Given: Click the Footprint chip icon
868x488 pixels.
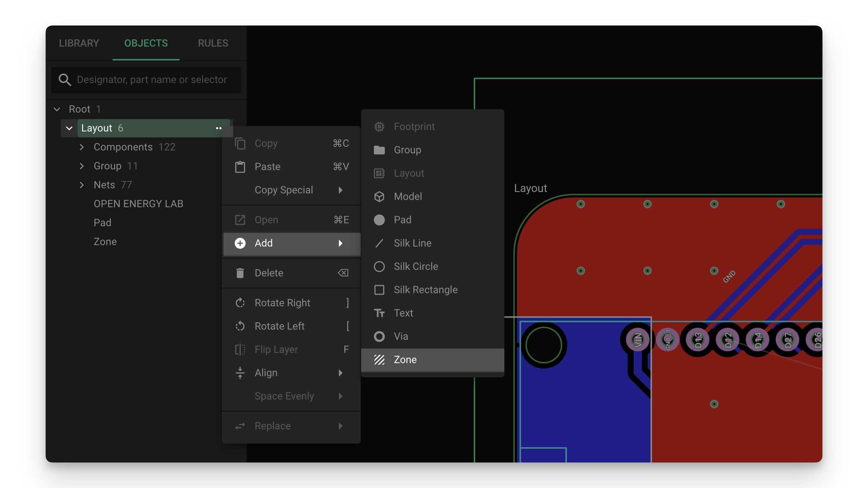Looking at the screenshot, I should click(379, 127).
